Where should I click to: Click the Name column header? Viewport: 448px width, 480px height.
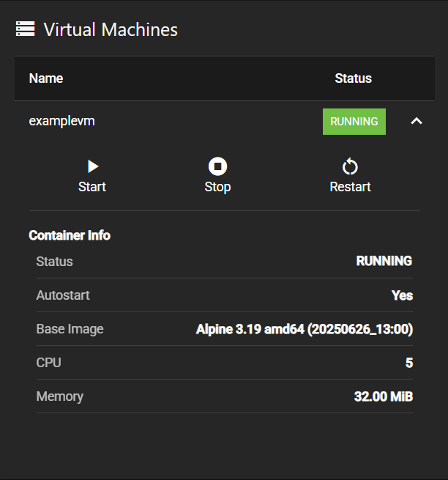(x=45, y=78)
